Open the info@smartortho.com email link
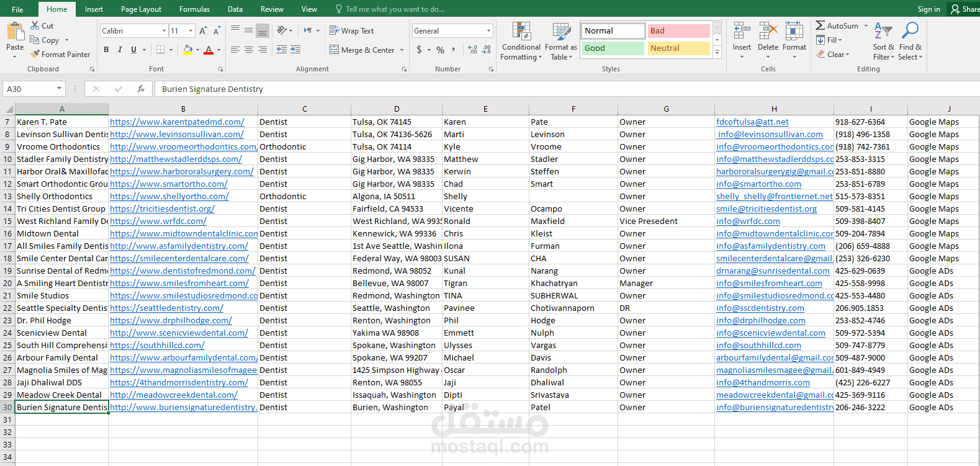Viewport: 980px width, 466px height. tap(758, 184)
